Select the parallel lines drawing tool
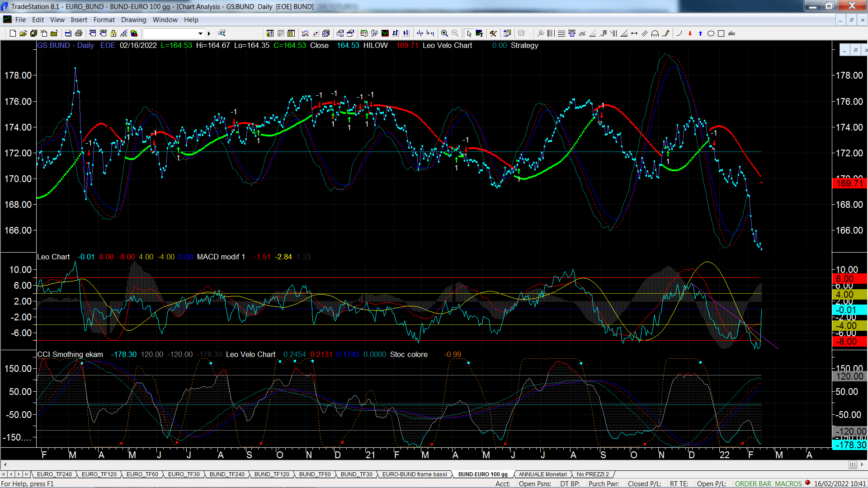The image size is (868, 488). click(645, 33)
